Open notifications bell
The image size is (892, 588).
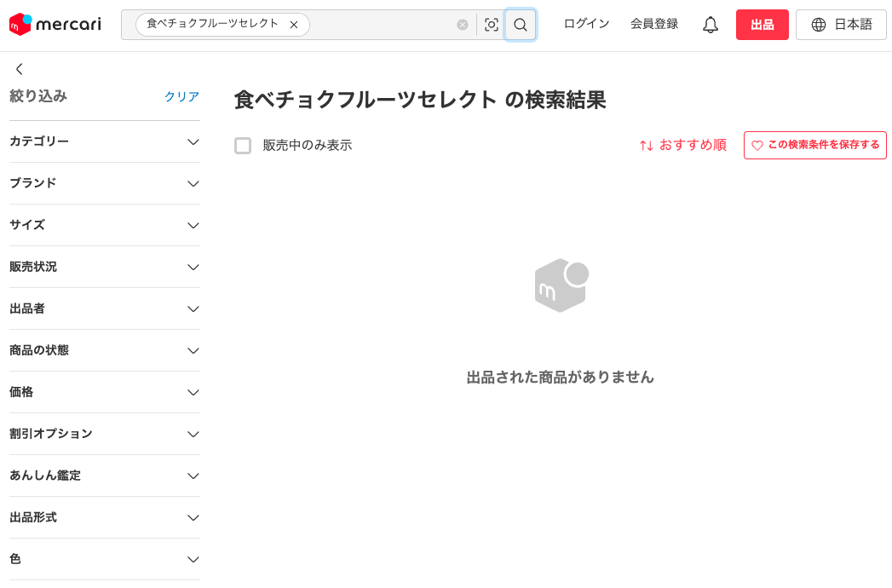pyautogui.click(x=711, y=25)
